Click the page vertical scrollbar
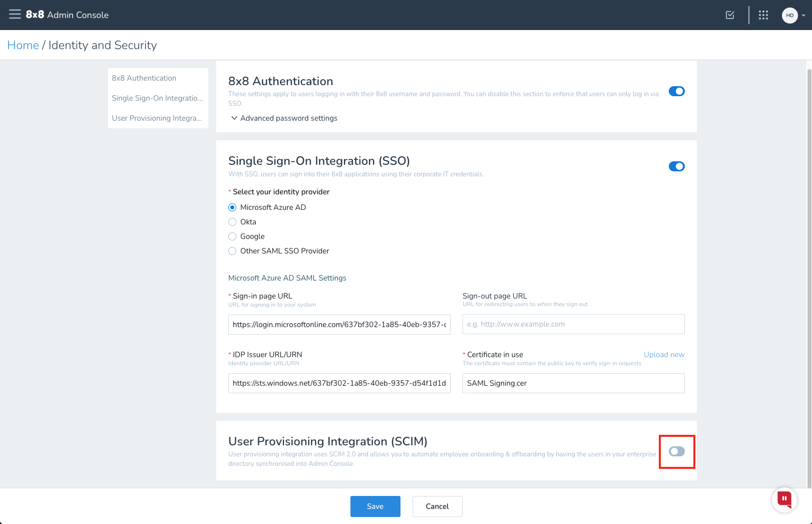 pyautogui.click(x=809, y=278)
